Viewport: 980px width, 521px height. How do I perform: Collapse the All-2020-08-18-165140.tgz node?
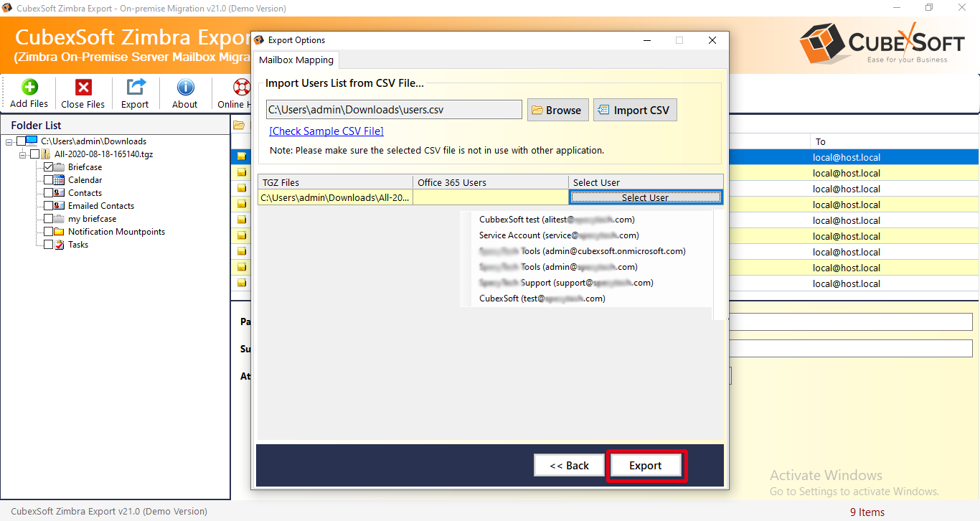23,154
